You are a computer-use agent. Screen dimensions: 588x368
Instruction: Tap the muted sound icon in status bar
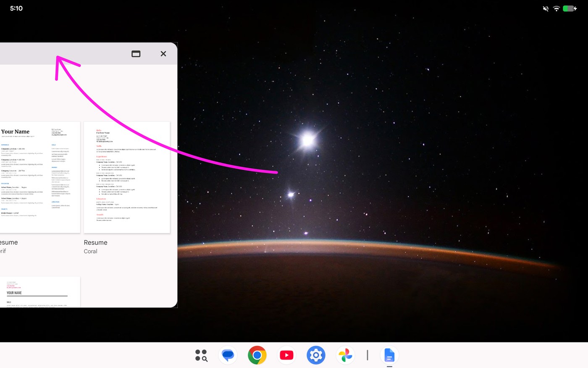click(x=546, y=8)
